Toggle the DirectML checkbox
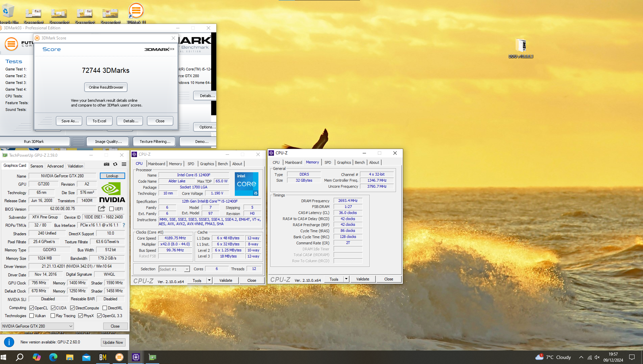The image size is (643, 364). (x=105, y=308)
